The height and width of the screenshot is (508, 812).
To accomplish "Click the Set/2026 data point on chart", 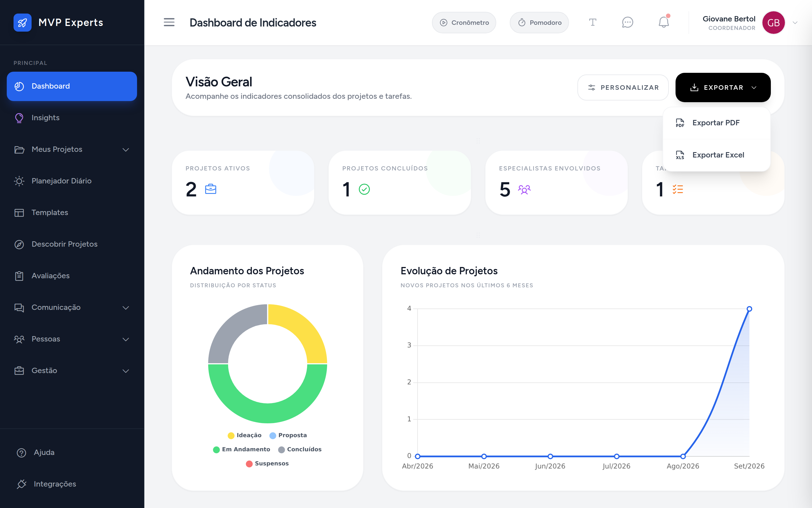I will [x=749, y=309].
